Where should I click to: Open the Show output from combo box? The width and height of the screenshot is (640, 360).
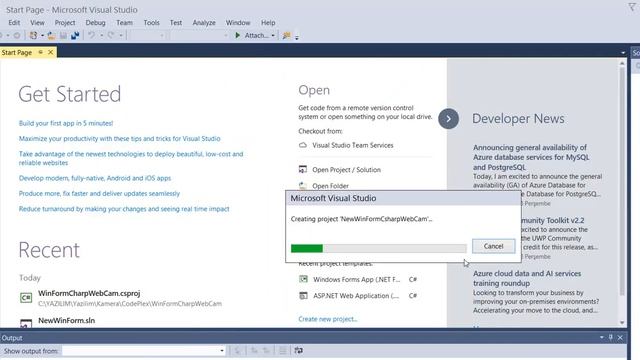[x=144, y=351]
